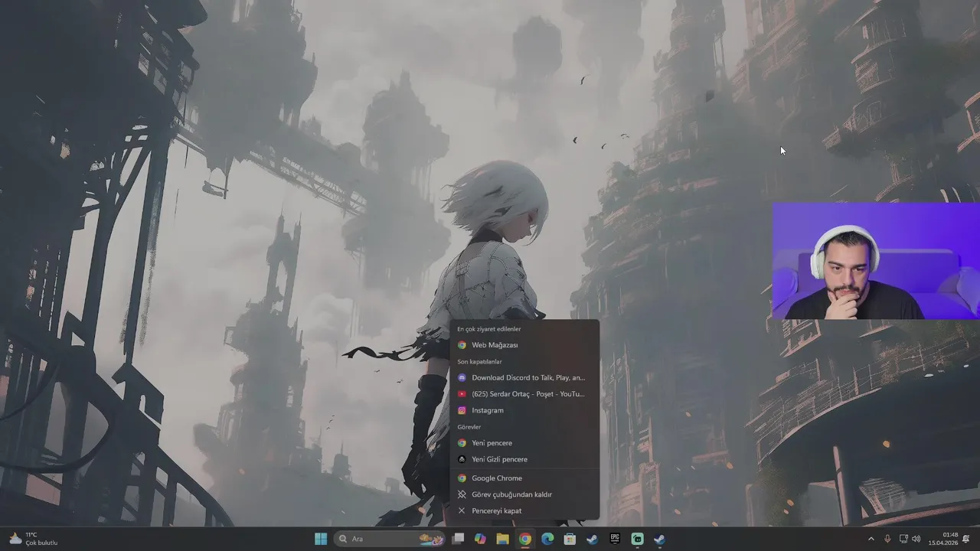The width and height of the screenshot is (980, 551).
Task: Click the Chrome taskbar icon
Action: pyautogui.click(x=524, y=539)
